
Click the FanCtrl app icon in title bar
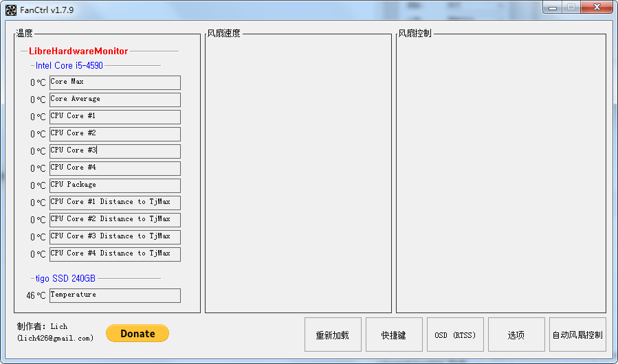pos(11,10)
